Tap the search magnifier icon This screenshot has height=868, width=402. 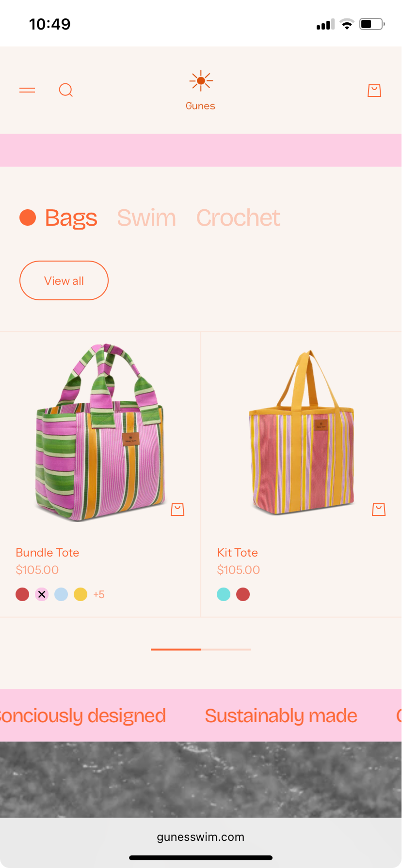[x=66, y=90]
